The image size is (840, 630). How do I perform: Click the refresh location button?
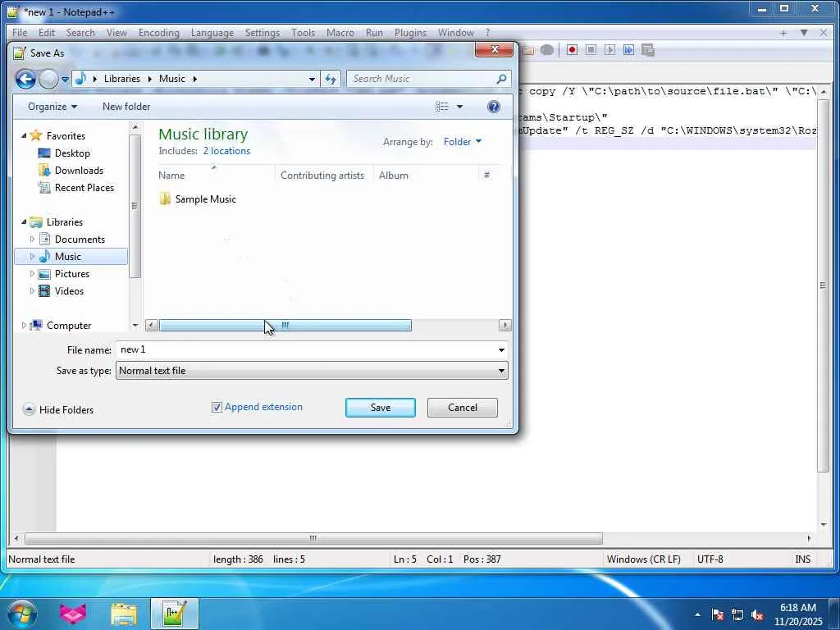pos(331,79)
